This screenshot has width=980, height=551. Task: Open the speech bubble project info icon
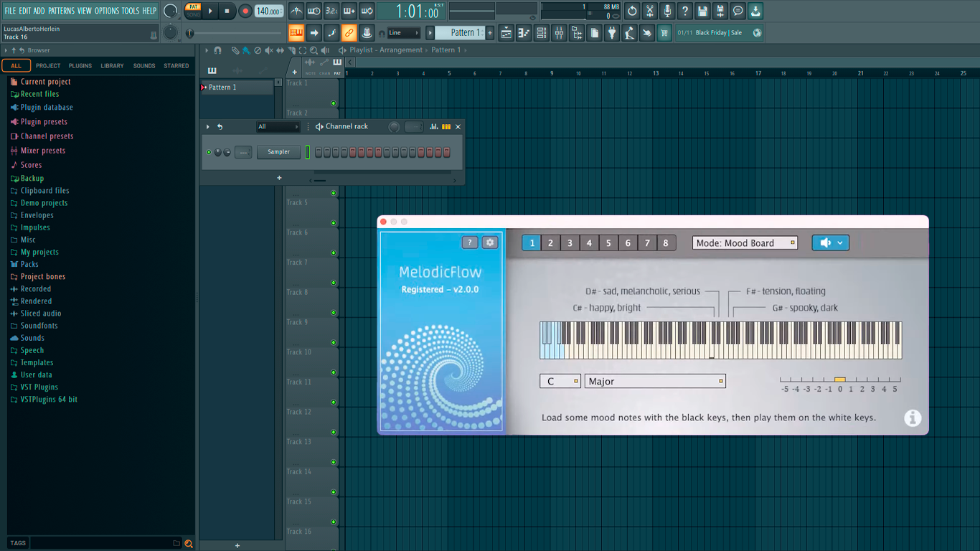(x=738, y=11)
